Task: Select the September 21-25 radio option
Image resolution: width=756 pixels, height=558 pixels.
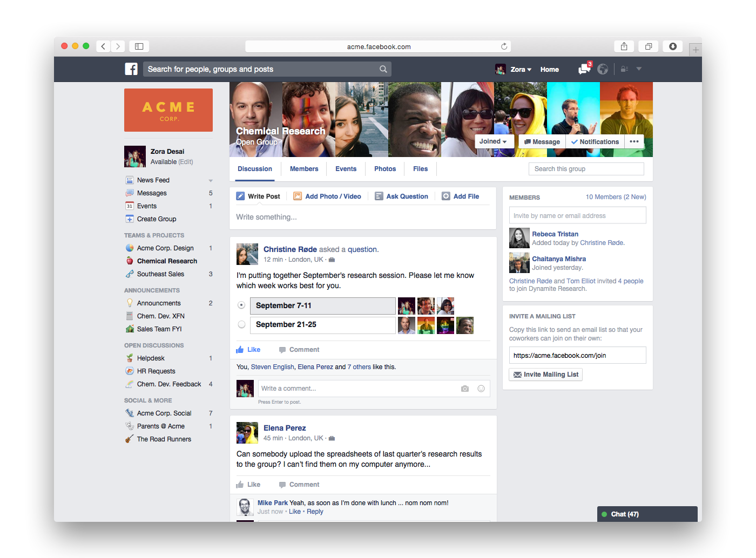Action: point(241,324)
